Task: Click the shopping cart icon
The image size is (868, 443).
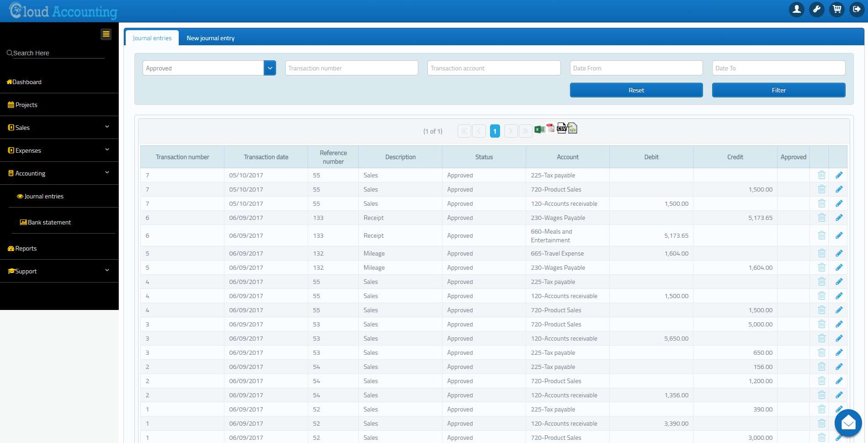Action: tap(836, 9)
